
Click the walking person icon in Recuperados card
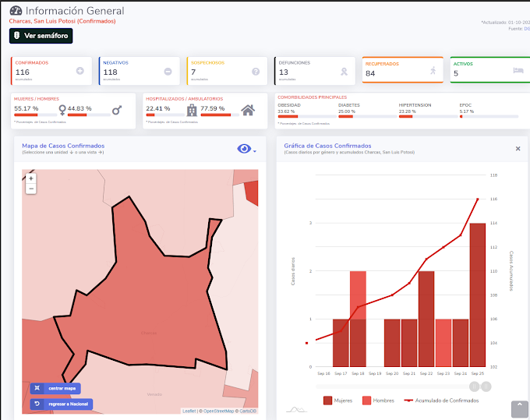(x=433, y=70)
